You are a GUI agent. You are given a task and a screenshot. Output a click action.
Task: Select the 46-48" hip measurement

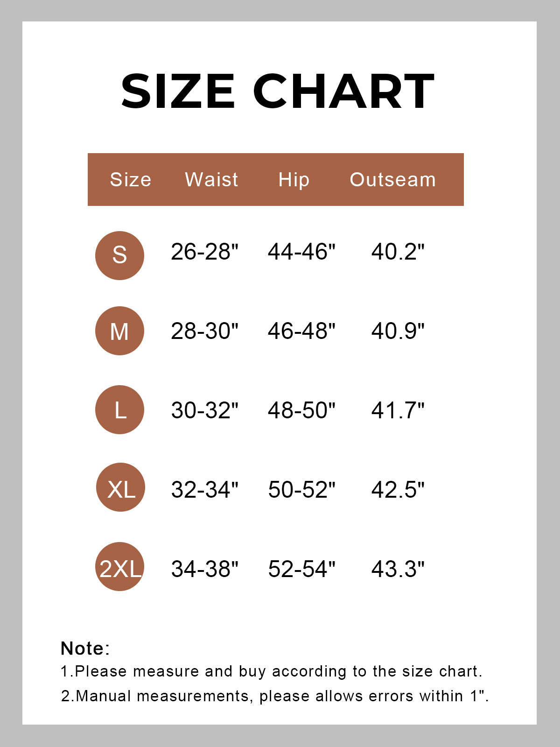(x=301, y=331)
